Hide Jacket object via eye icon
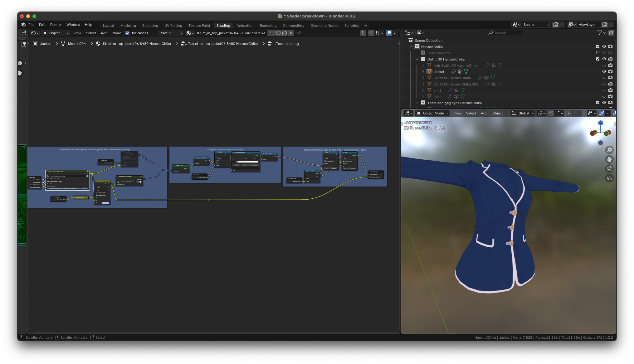The image size is (634, 364). tap(604, 71)
